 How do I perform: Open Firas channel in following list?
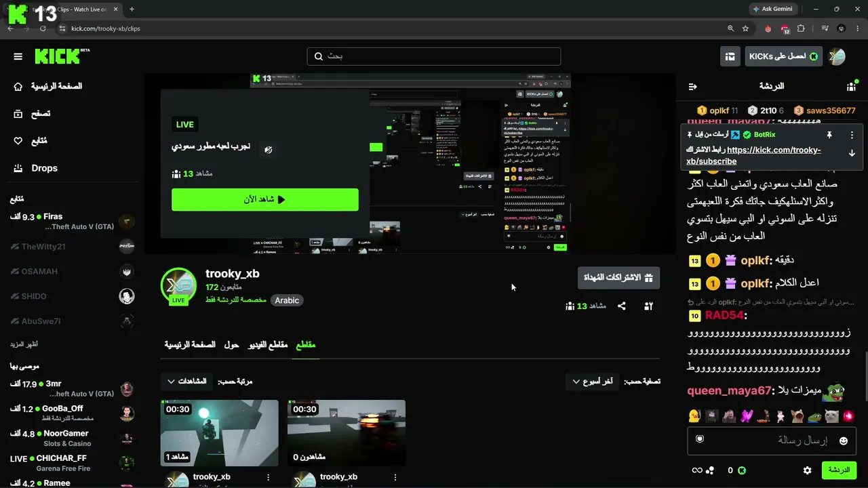73,222
